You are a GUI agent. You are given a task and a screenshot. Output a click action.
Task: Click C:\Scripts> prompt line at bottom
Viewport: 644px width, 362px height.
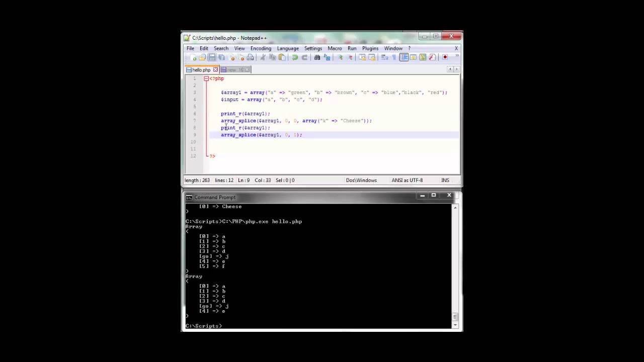point(204,326)
